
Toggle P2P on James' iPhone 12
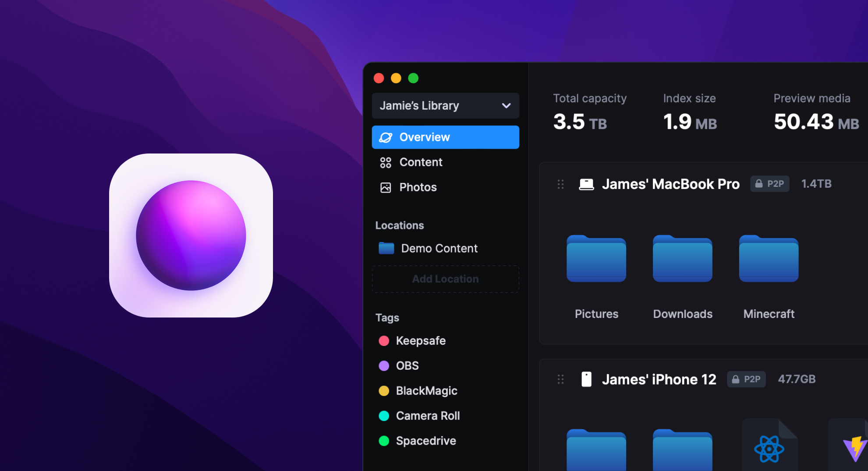746,379
